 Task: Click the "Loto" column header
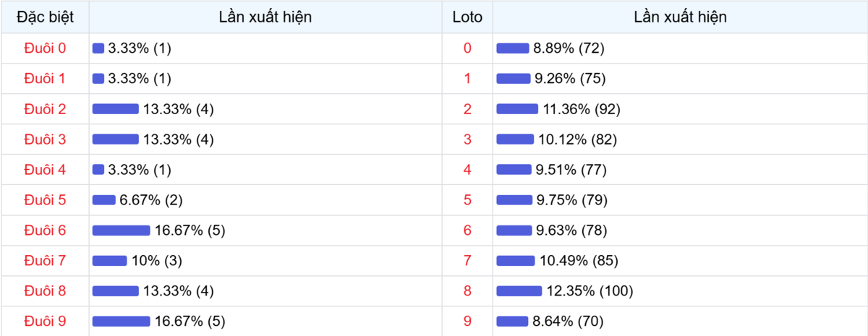pos(467,17)
